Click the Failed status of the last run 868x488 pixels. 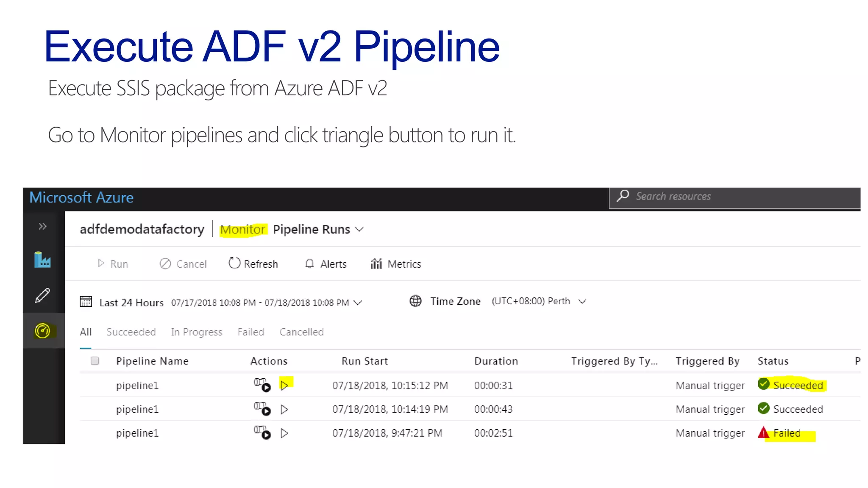pyautogui.click(x=786, y=433)
